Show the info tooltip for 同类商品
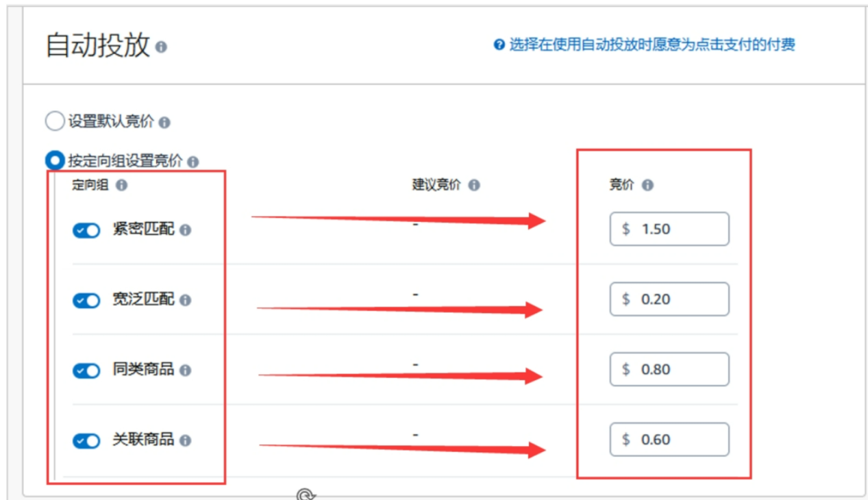Screen dimensions: 868x500 [185, 371]
